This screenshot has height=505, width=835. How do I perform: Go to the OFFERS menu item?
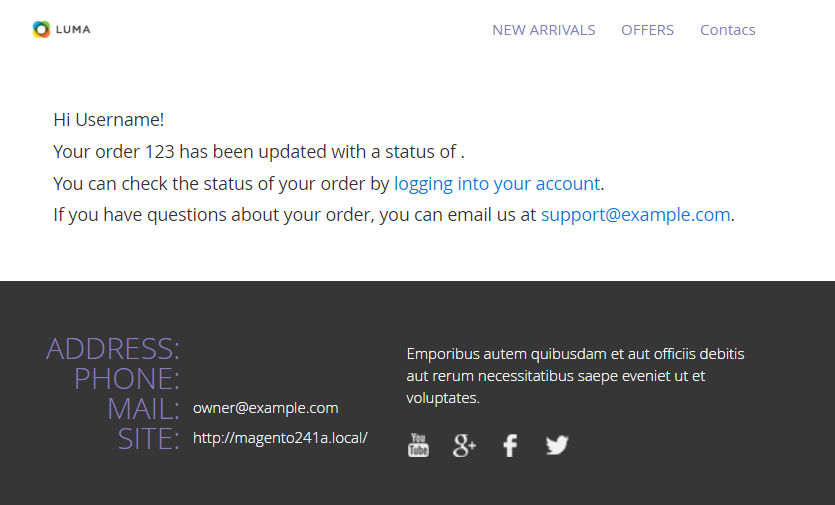click(647, 30)
